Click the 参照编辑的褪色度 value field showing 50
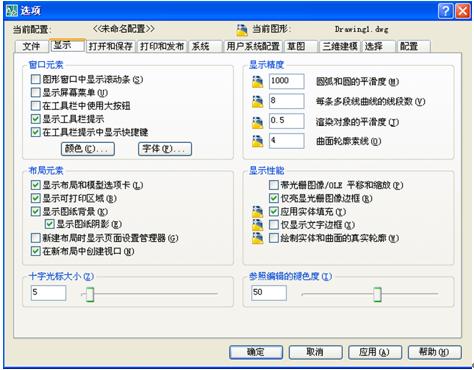Viewport: 474px width, 370px height. (269, 293)
